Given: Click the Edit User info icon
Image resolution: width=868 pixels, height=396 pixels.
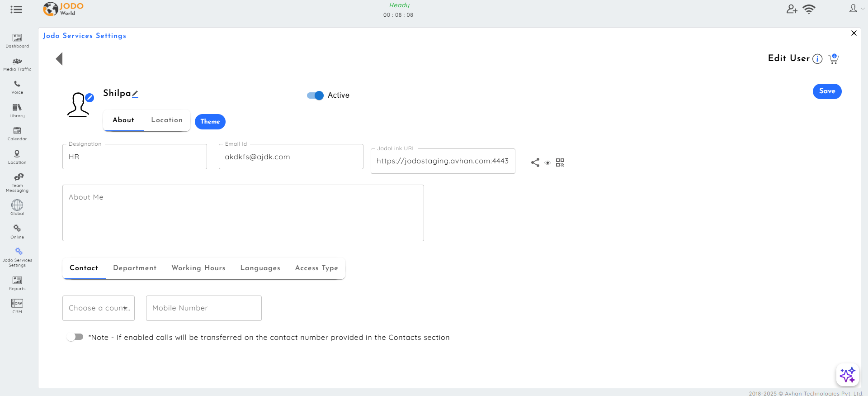Looking at the screenshot, I should [x=817, y=59].
